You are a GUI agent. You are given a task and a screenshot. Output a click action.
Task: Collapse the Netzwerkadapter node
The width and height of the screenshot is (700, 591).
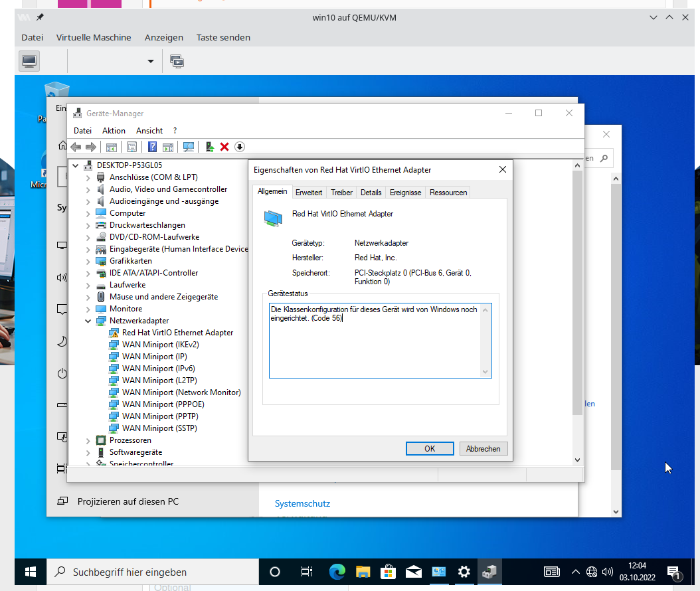click(88, 321)
